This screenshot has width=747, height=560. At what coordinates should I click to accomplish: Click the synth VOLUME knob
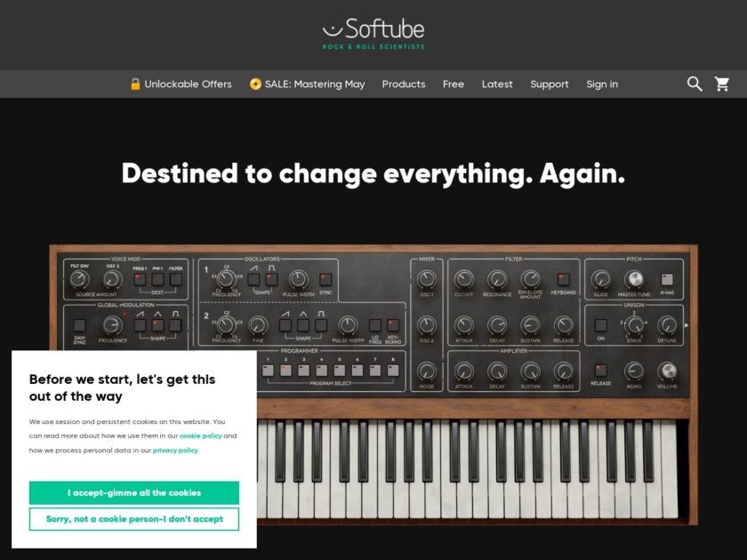pos(667,371)
